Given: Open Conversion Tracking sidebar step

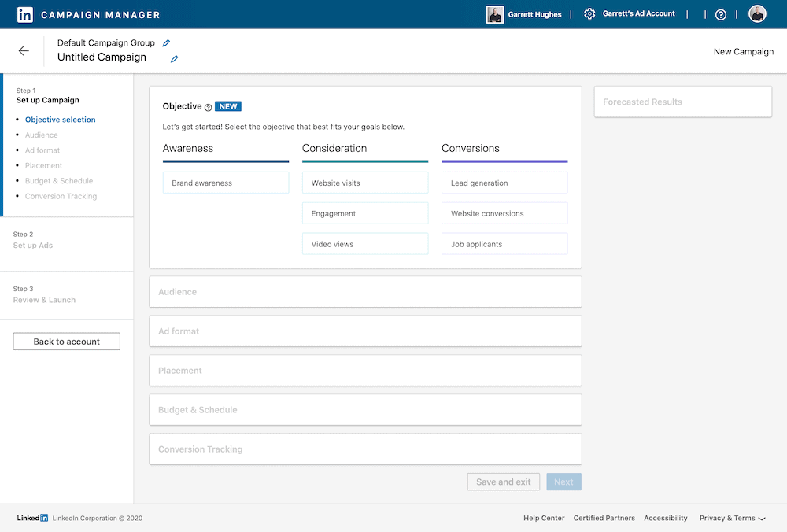Looking at the screenshot, I should (61, 196).
